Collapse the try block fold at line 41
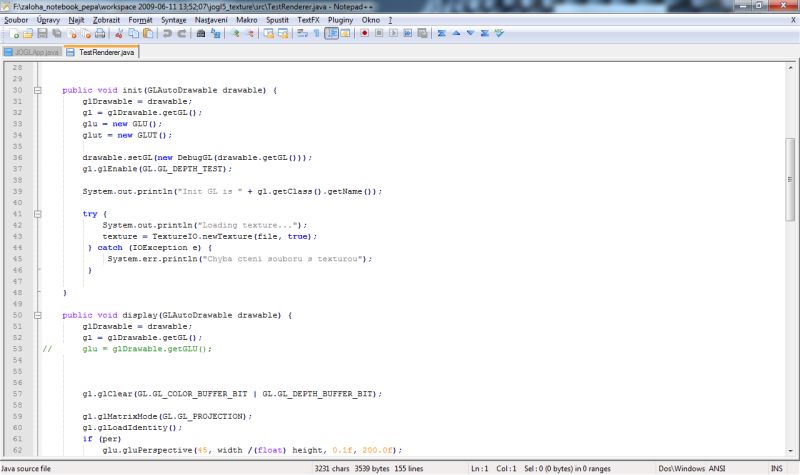 [x=38, y=214]
